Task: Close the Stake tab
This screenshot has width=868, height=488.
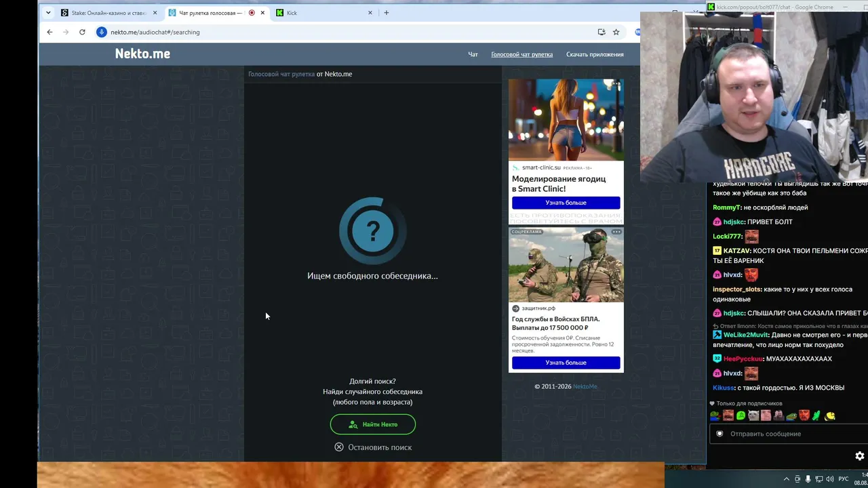Action: coord(155,13)
